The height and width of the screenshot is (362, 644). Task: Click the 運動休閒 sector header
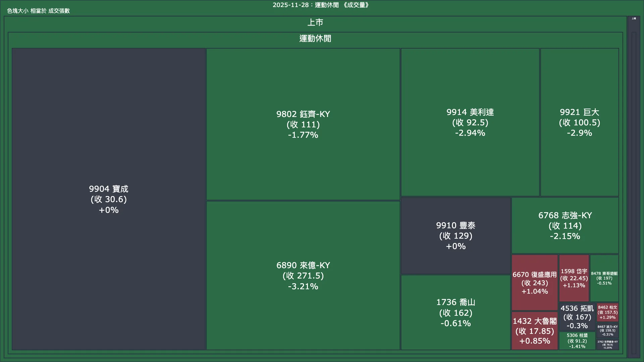[x=315, y=39]
